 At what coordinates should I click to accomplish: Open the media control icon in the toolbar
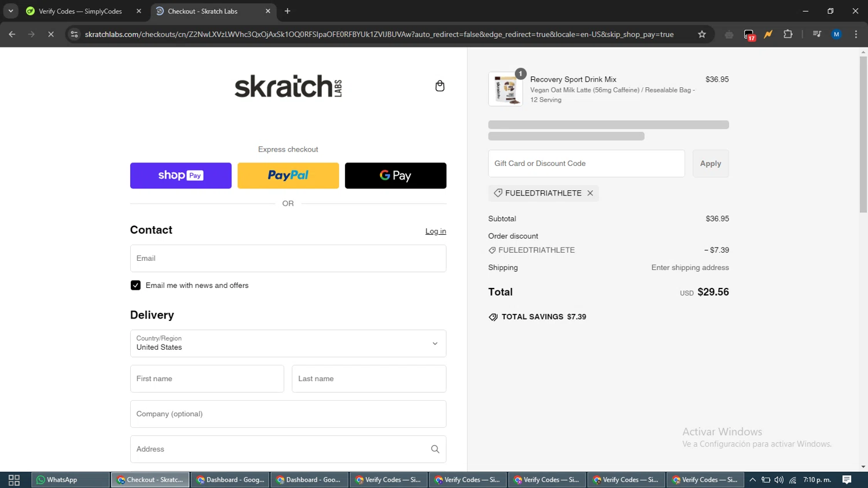pyautogui.click(x=816, y=34)
